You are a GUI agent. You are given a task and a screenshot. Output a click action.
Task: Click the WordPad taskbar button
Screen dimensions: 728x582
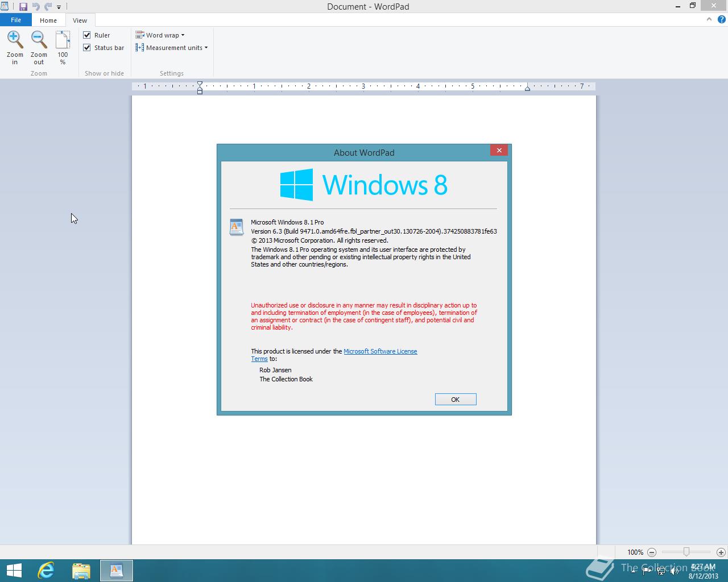117,571
